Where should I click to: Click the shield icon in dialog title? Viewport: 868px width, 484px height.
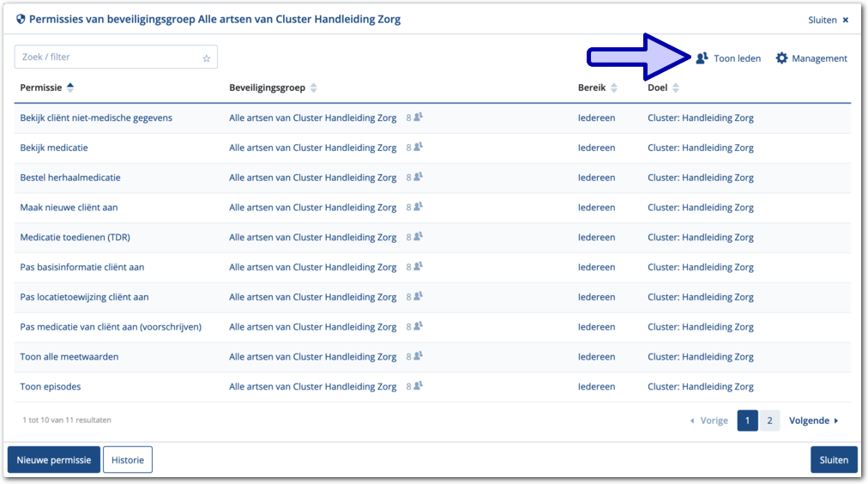(21, 19)
